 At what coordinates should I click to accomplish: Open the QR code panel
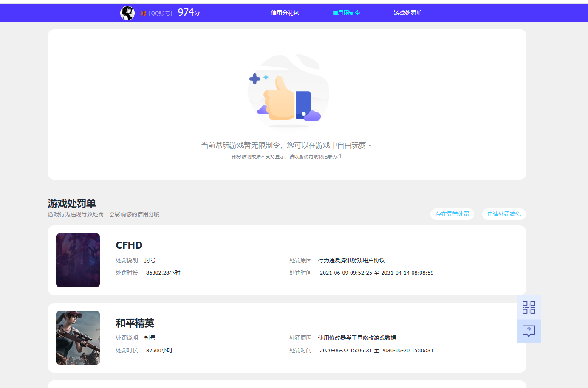(x=529, y=306)
